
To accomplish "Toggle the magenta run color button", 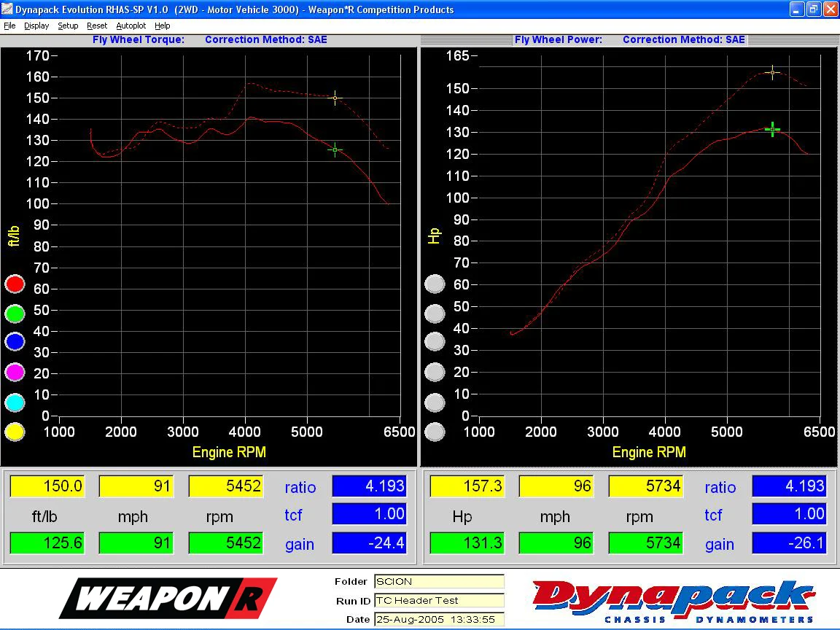I will (x=15, y=372).
